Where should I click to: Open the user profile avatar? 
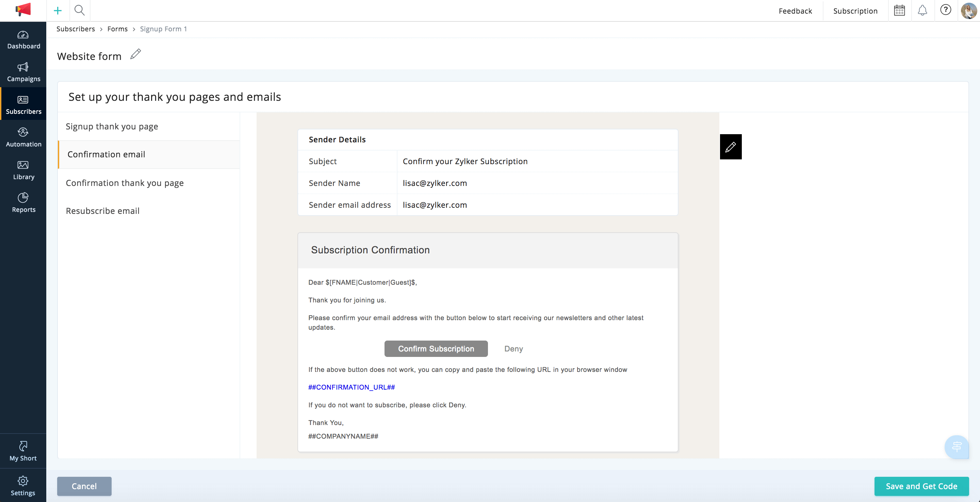pyautogui.click(x=968, y=11)
